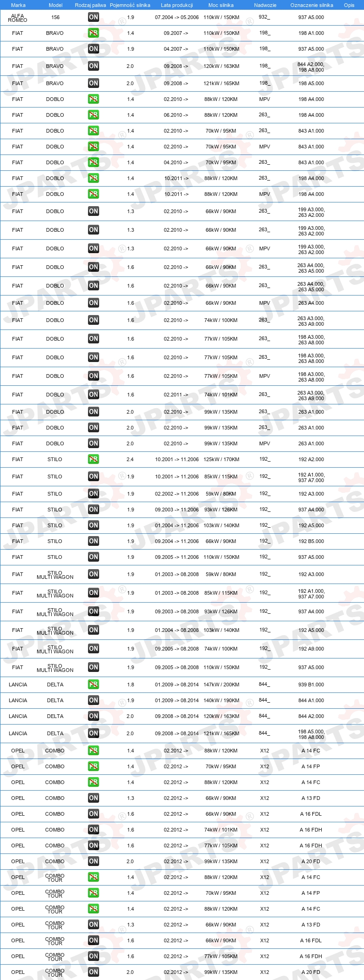Select '10.2001 -> 11.2006' in Stilo 2.4 row
The image size is (364, 980).
177,459
